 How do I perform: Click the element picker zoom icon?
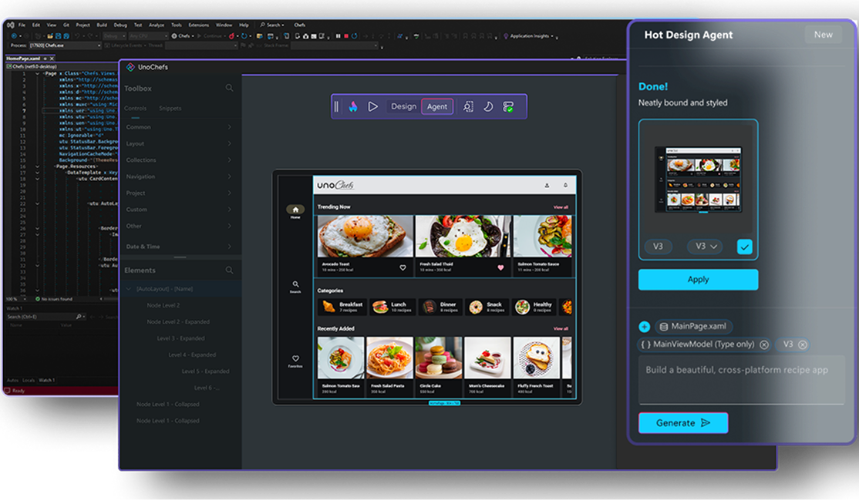click(468, 106)
